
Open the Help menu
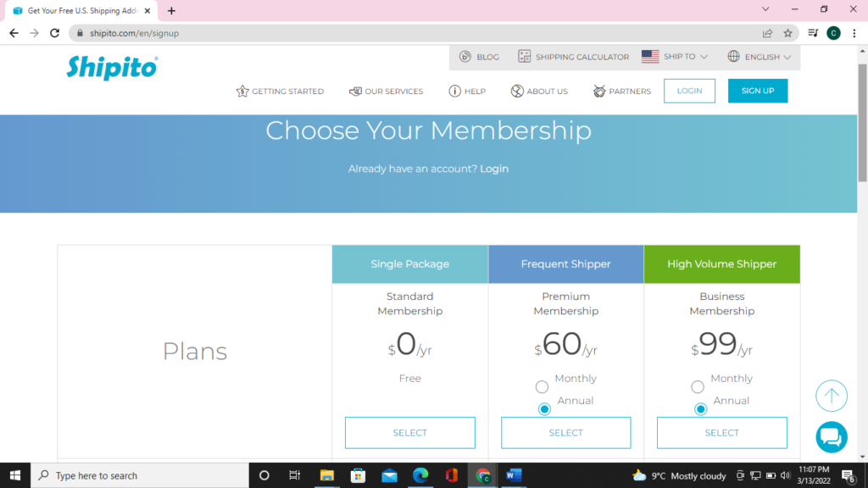[467, 91]
